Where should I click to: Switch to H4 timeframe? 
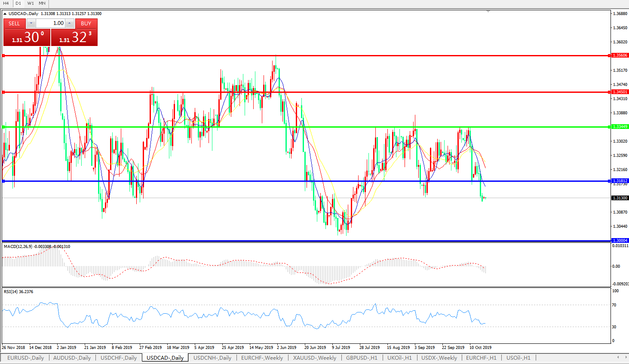pyautogui.click(x=6, y=3)
